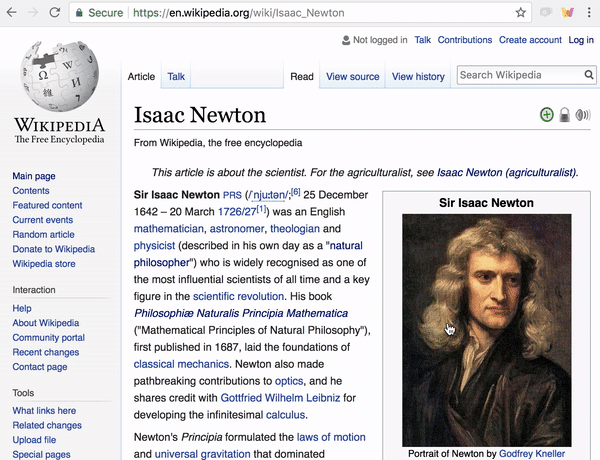The height and width of the screenshot is (460, 600).
Task: Open Featured content link
Action: point(47,205)
